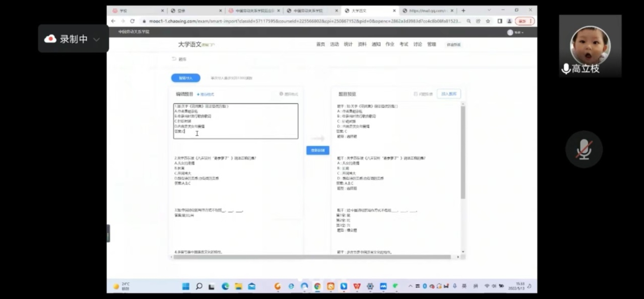Screen dimensions: 644x299
Task: Open the browser side panel icon
Action: point(500,21)
